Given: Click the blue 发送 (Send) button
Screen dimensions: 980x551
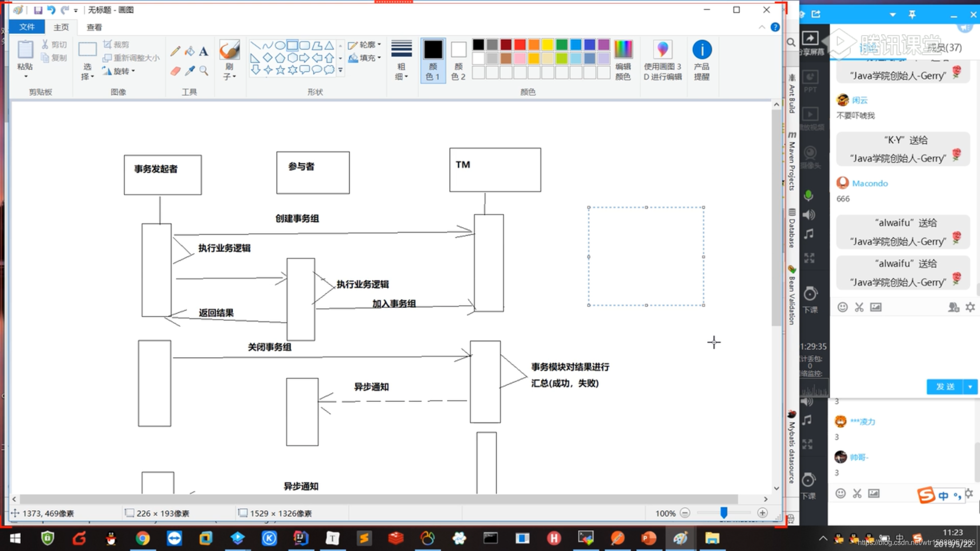Looking at the screenshot, I should pos(945,387).
